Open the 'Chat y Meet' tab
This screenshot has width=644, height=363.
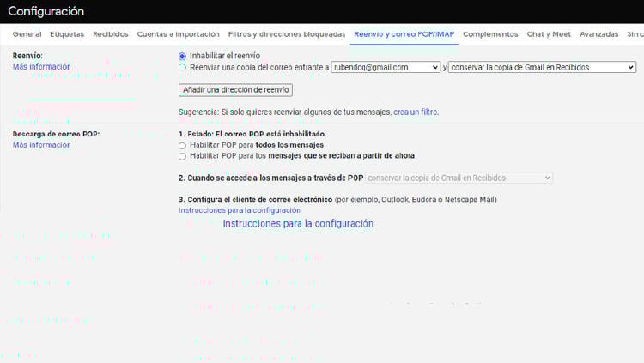tap(549, 34)
